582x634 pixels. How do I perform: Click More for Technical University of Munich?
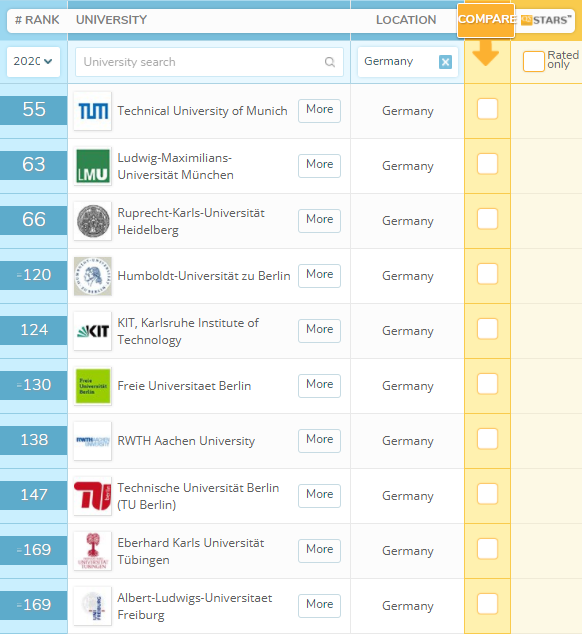[320, 110]
